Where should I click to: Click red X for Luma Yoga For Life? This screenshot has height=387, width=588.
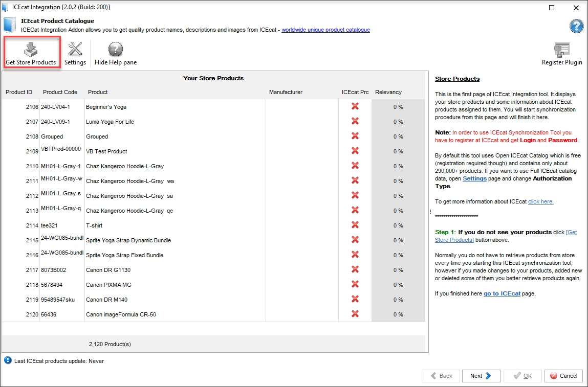coord(355,121)
